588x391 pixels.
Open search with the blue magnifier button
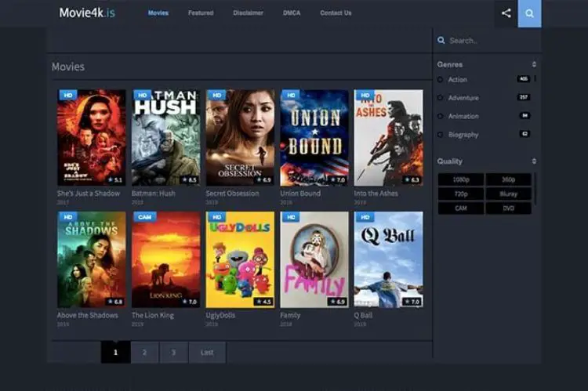point(529,13)
